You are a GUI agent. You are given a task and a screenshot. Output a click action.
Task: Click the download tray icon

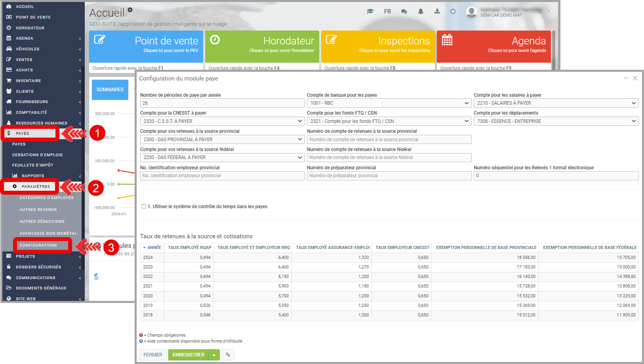[x=437, y=11]
